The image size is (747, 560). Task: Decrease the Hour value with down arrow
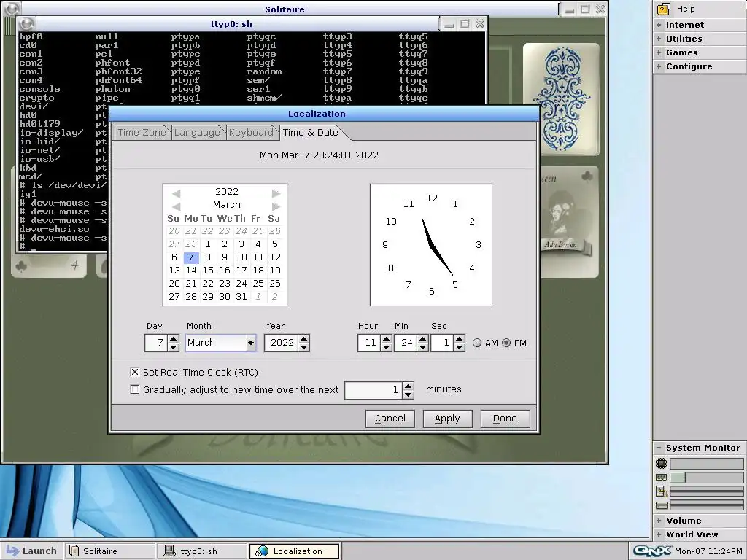(387, 346)
